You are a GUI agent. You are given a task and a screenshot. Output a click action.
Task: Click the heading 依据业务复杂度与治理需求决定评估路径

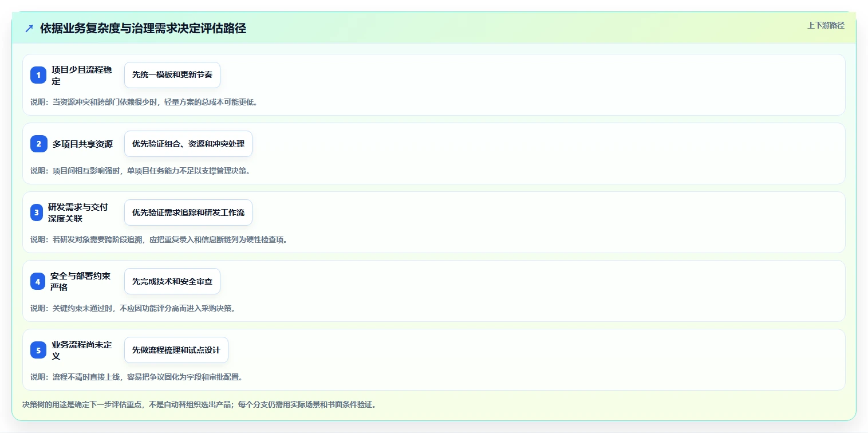click(143, 28)
